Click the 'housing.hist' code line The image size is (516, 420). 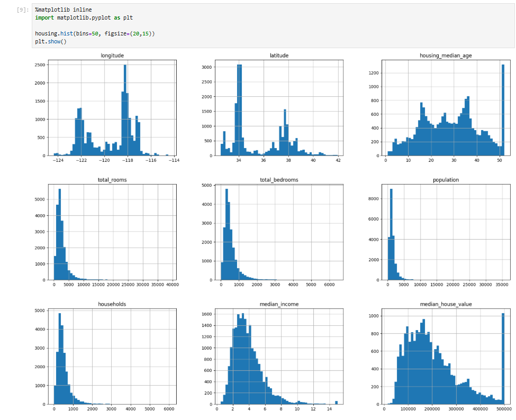(95, 33)
